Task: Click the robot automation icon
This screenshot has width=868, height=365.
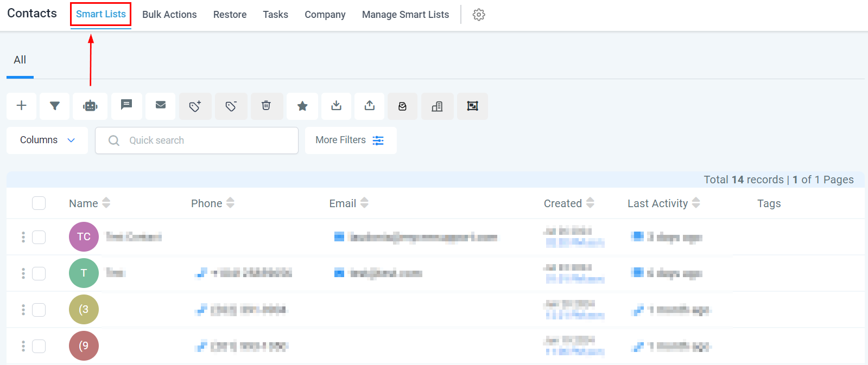Action: 90,106
